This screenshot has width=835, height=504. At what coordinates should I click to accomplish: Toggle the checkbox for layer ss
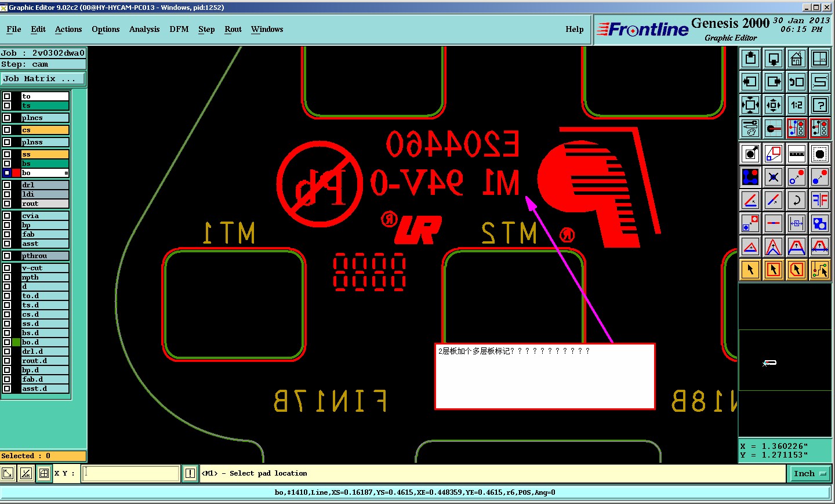click(x=7, y=154)
